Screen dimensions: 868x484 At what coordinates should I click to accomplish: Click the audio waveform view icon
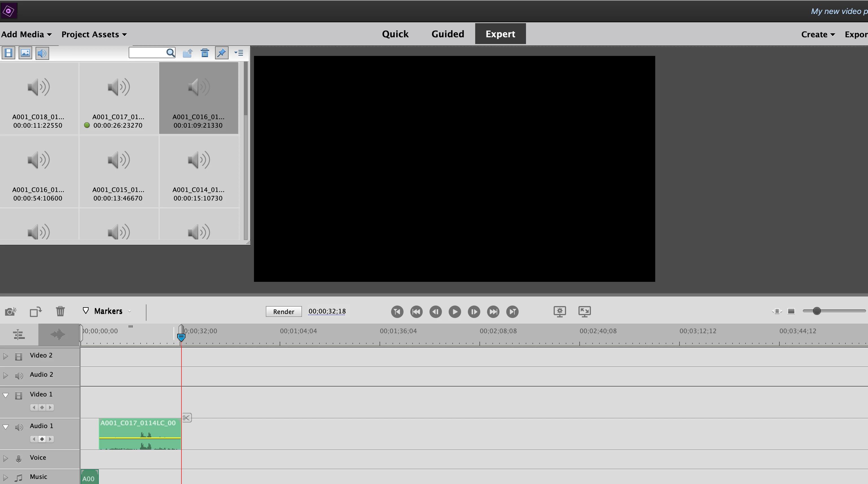58,335
